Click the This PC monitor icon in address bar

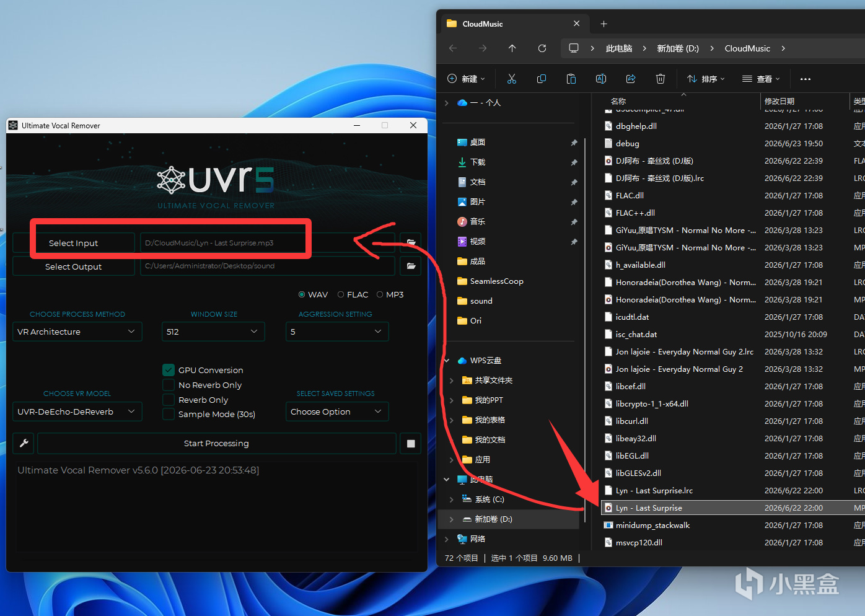[574, 48]
